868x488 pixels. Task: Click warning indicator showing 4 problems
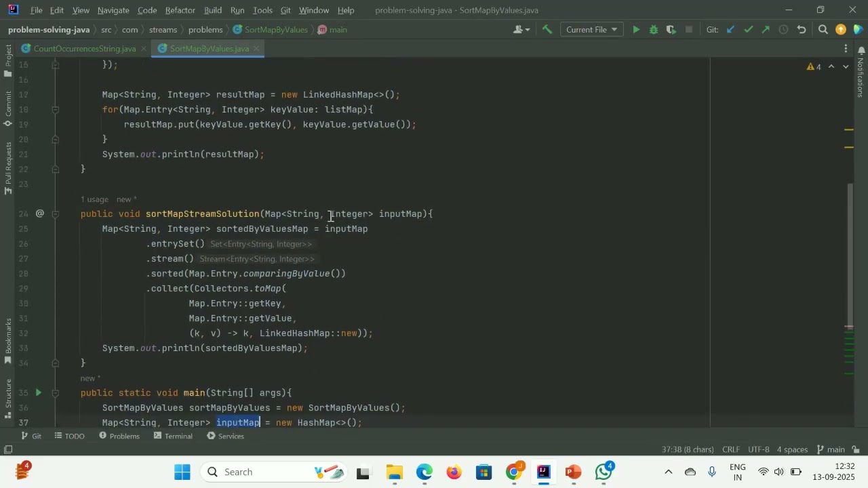(814, 66)
